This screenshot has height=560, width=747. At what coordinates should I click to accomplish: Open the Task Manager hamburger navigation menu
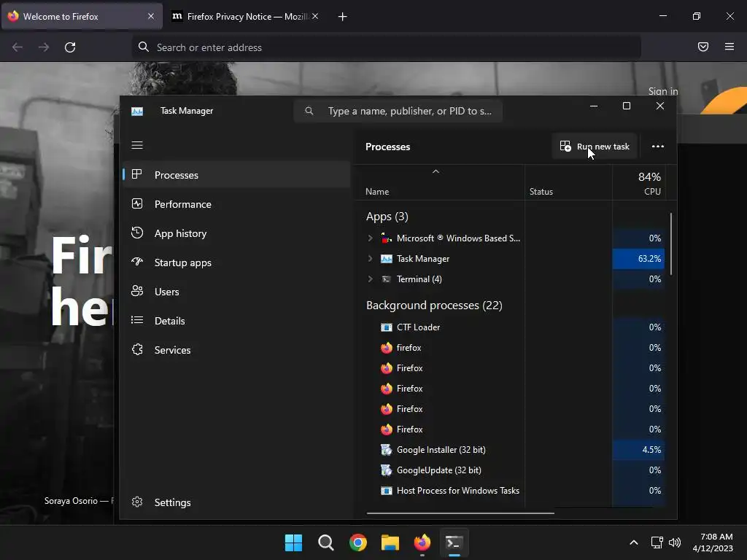137,145
